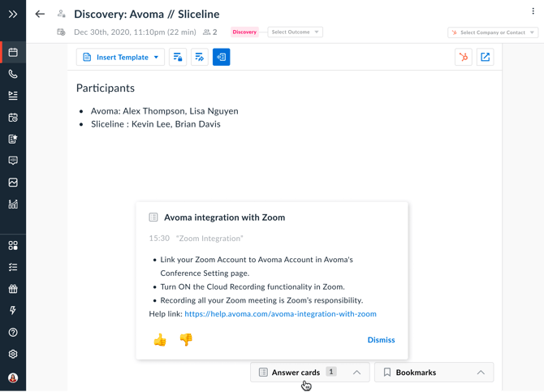
Task: Click the back arrow next to meeting title
Action: coord(40,14)
